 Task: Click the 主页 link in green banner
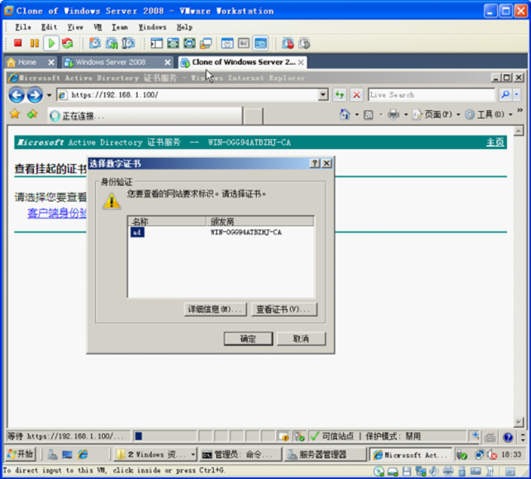(x=495, y=142)
